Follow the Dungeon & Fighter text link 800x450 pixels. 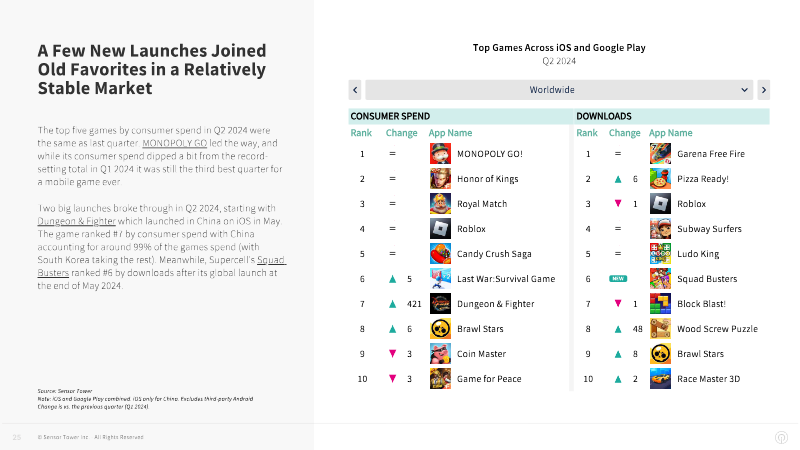77,221
